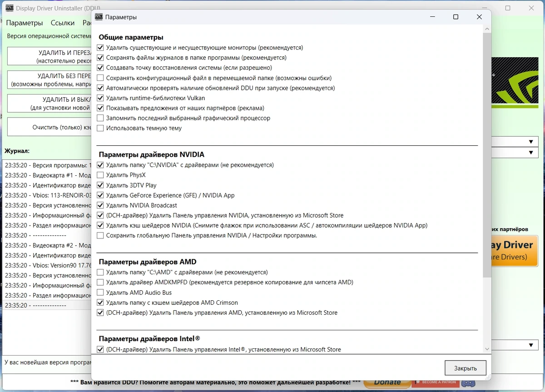Click the scrollbar down arrow in the settings dialog
The width and height of the screenshot is (545, 392).
coord(487,349)
